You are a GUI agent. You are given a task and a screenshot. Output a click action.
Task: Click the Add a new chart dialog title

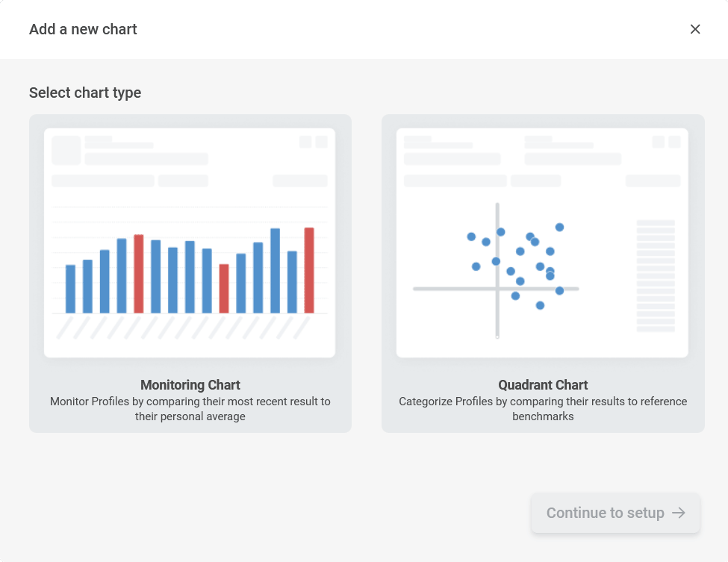83,29
